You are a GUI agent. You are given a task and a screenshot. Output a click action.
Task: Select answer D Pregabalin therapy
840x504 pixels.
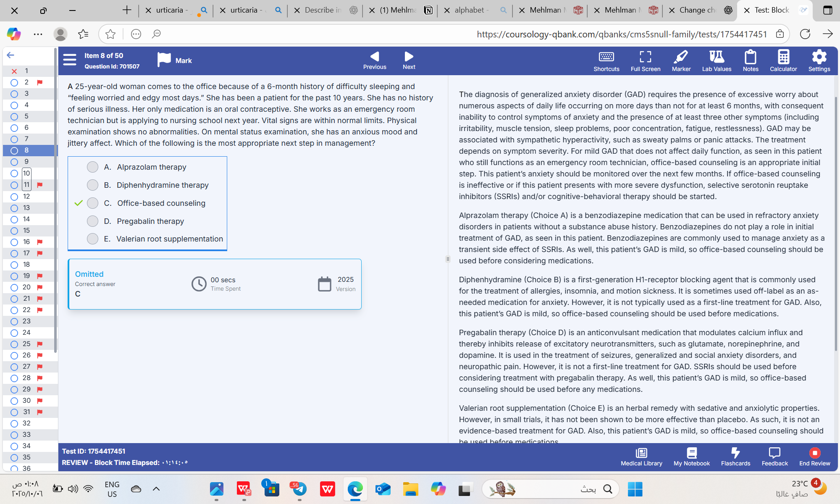92,221
